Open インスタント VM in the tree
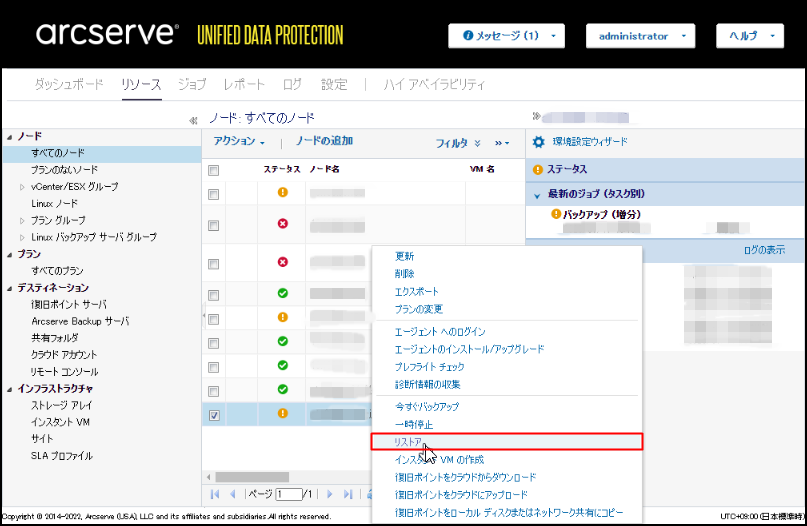The width and height of the screenshot is (807, 526). click(x=60, y=422)
